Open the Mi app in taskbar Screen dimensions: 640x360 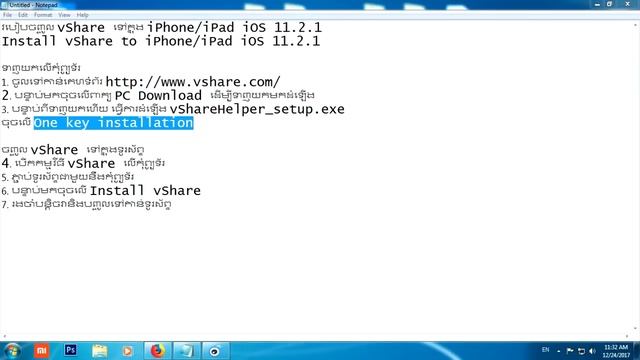point(41,351)
